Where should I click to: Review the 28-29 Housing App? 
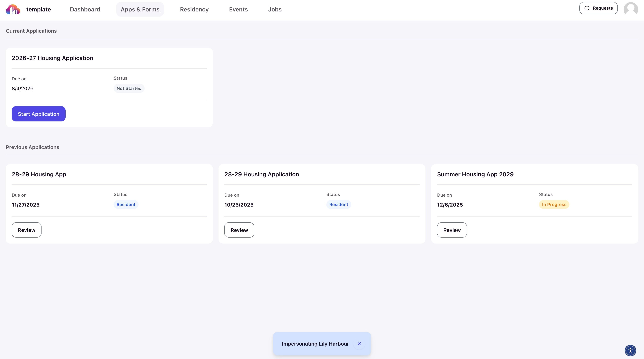(x=27, y=230)
